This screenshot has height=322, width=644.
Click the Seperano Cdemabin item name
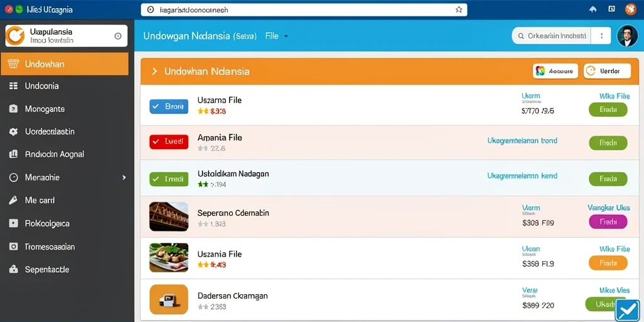233,213
